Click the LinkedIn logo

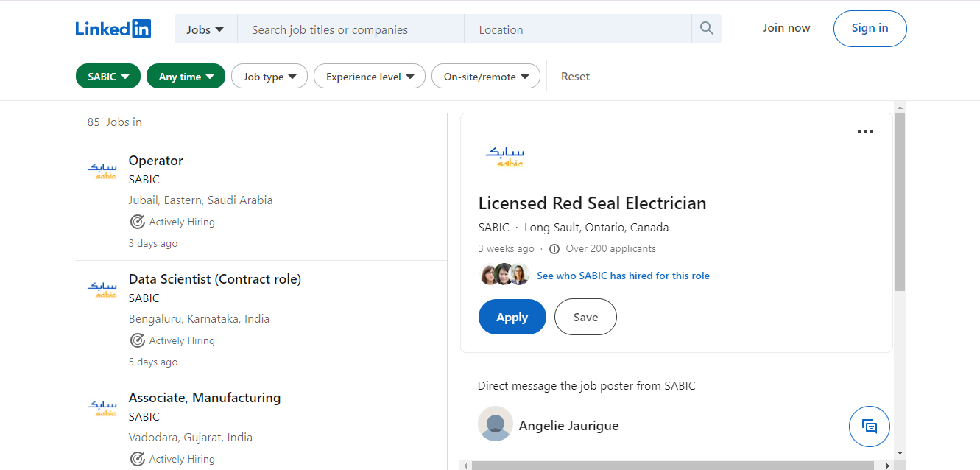tap(113, 29)
